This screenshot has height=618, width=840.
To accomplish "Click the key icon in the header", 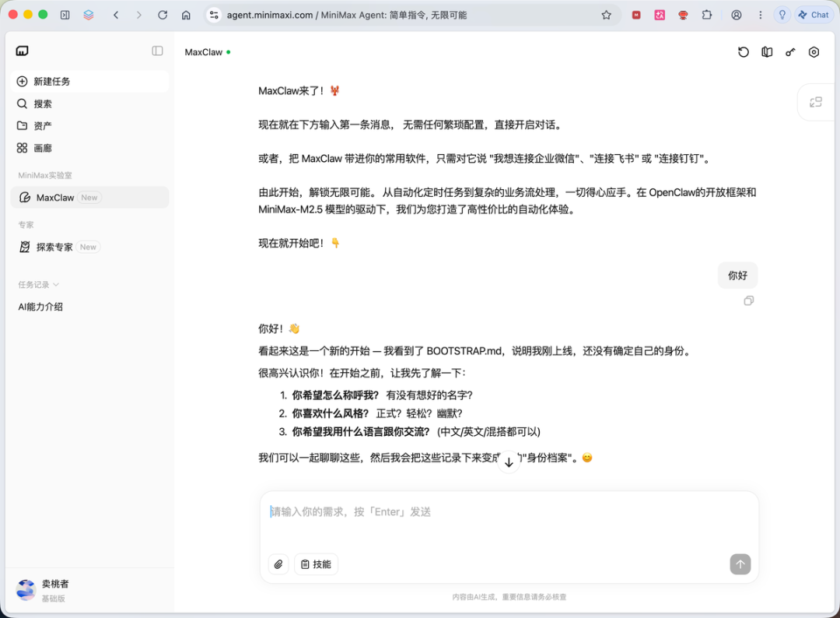I will point(791,52).
